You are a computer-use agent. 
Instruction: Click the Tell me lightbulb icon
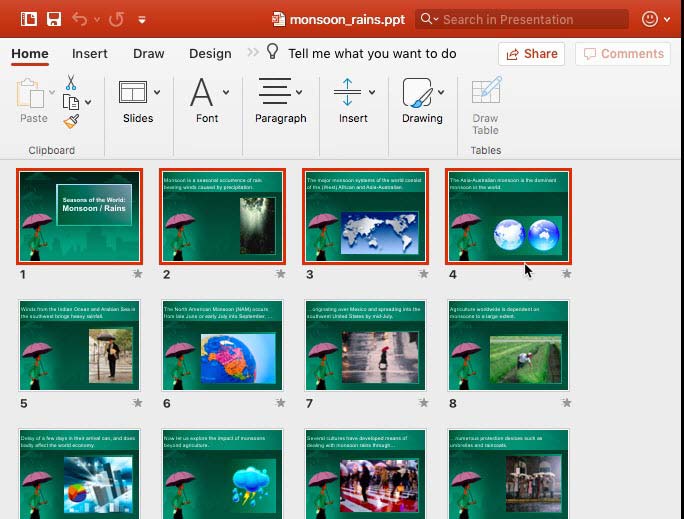click(272, 51)
